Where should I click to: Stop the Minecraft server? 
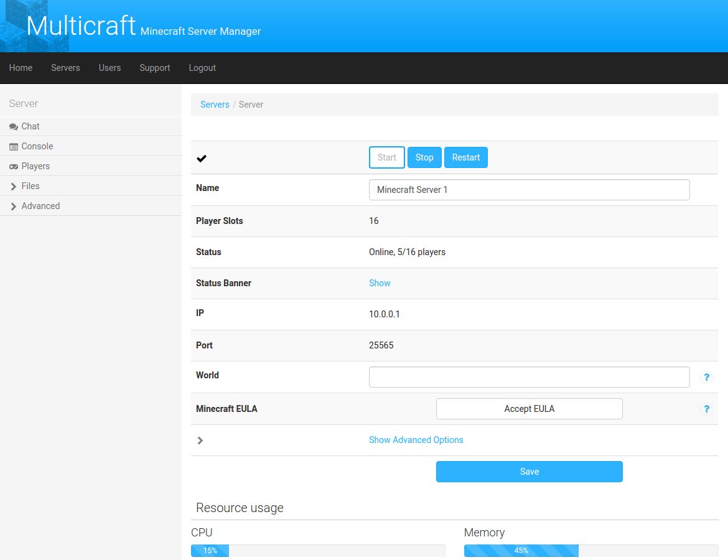tap(424, 157)
